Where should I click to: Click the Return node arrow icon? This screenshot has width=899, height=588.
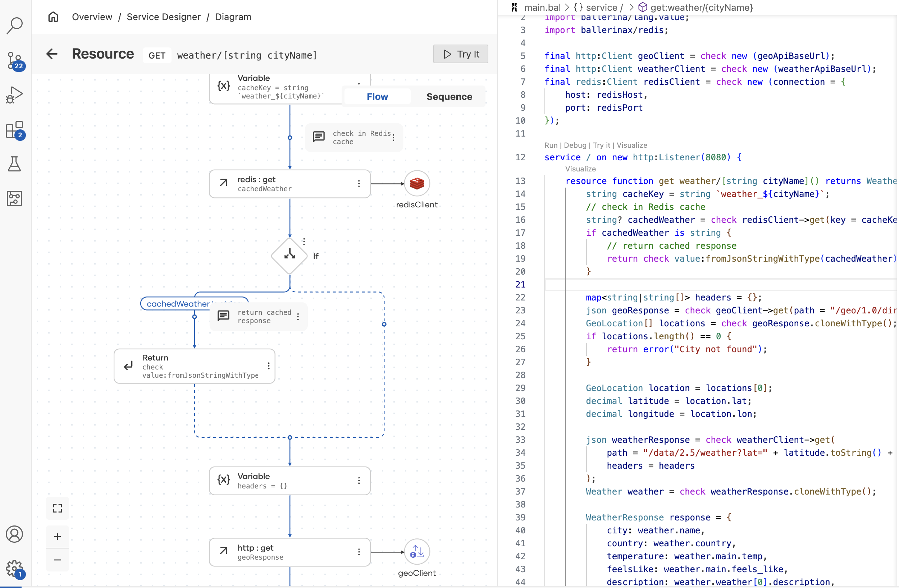128,366
